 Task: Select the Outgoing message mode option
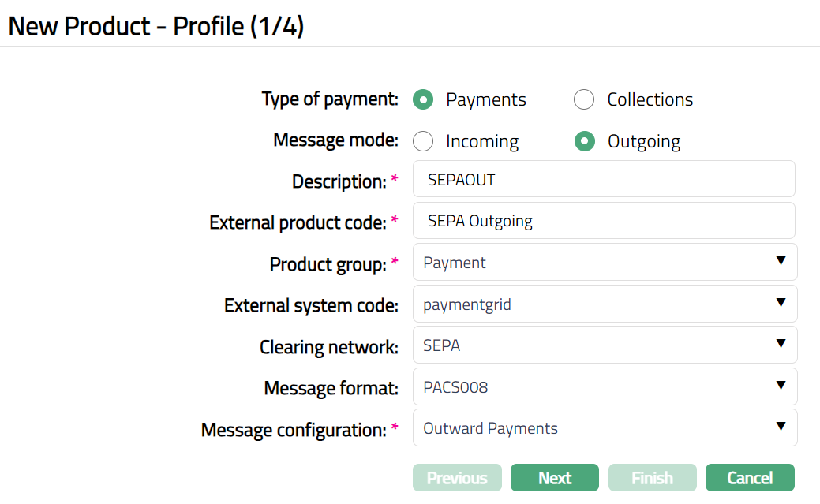(x=584, y=142)
